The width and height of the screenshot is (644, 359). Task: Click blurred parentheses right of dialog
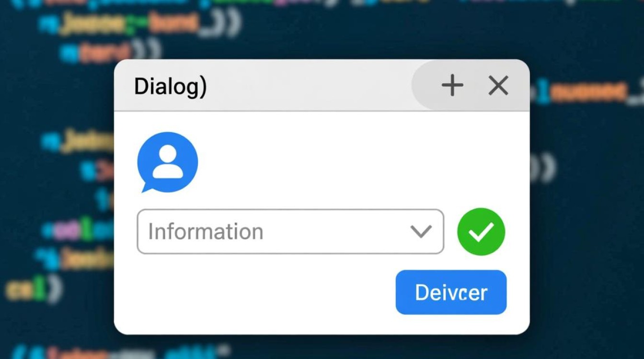click(544, 168)
